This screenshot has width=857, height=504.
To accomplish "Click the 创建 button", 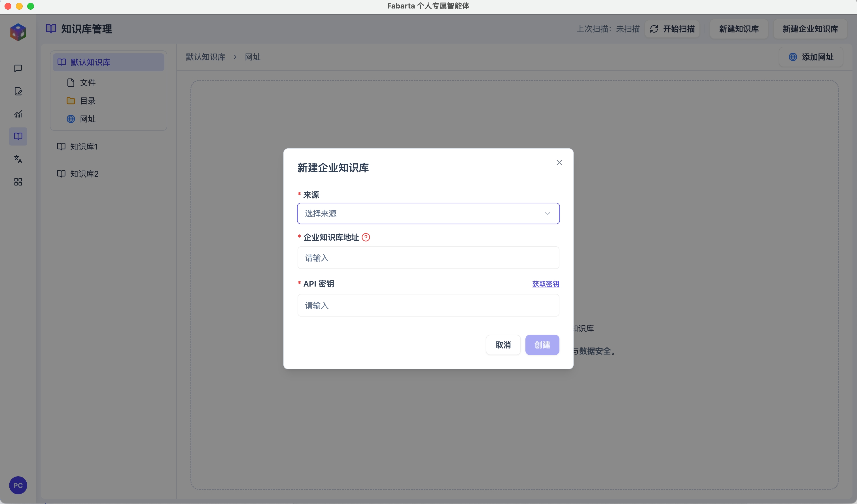I will pos(542,345).
